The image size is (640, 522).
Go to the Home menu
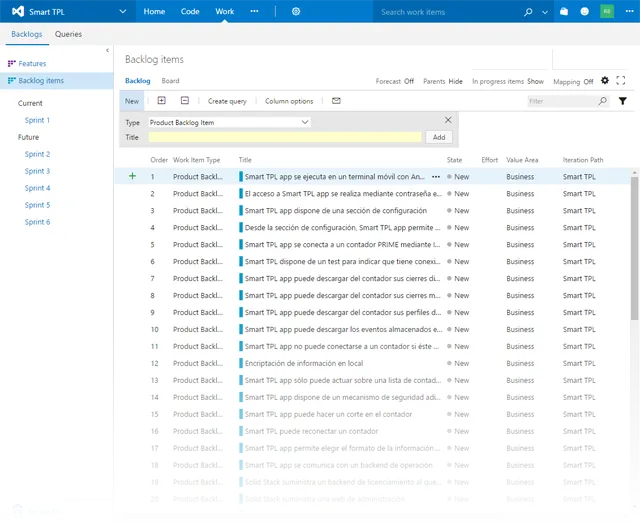click(x=154, y=11)
